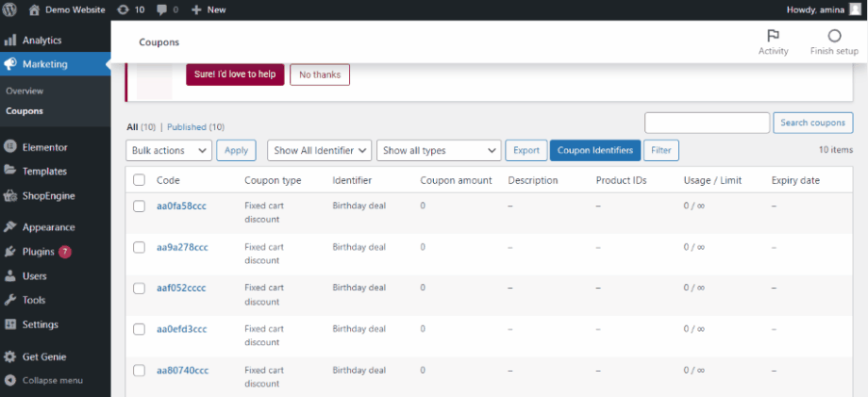Open the Coupons submenu item
This screenshot has height=397, width=868.
point(25,111)
